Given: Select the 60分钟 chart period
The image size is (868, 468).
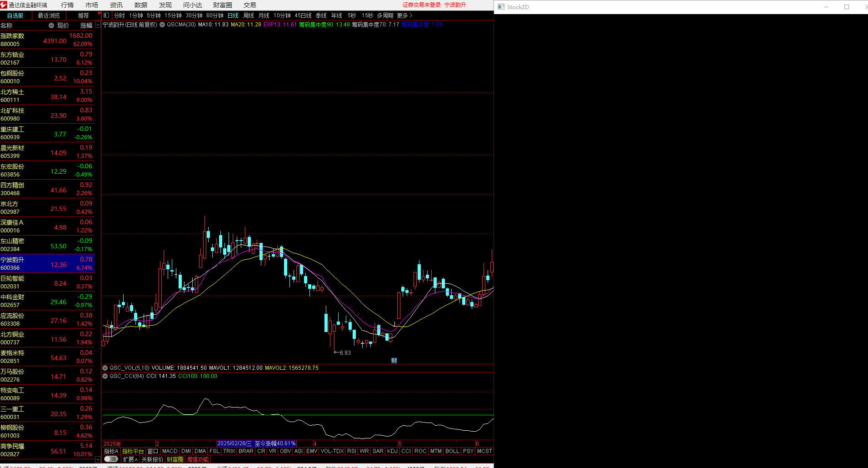Looking at the screenshot, I should [x=215, y=15].
